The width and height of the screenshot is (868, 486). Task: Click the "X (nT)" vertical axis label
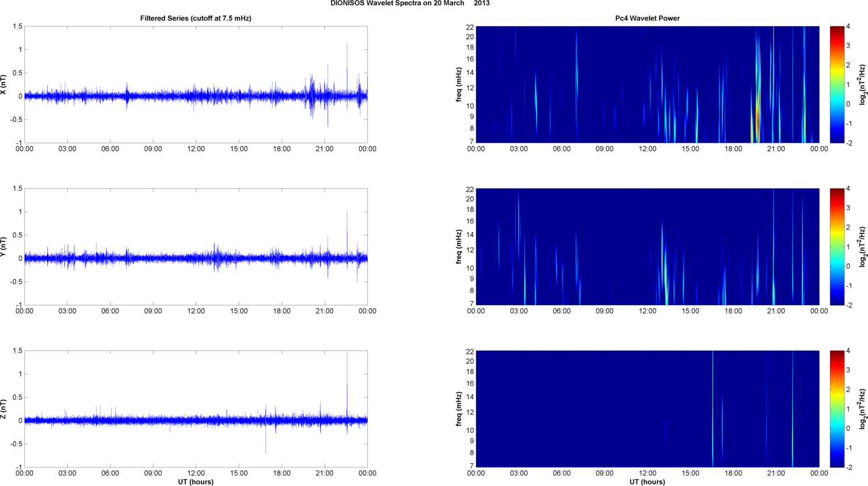[x=4, y=85]
